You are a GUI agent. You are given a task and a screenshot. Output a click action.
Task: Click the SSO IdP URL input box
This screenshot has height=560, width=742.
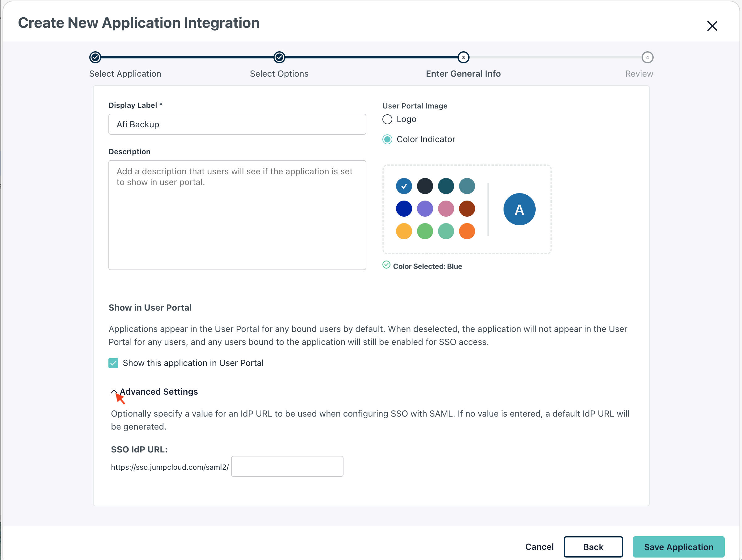click(287, 466)
